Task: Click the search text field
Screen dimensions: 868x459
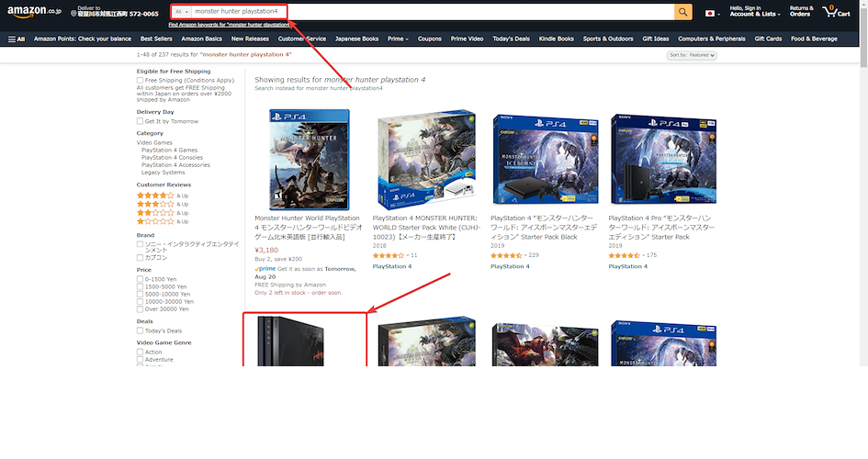Action: [433, 12]
